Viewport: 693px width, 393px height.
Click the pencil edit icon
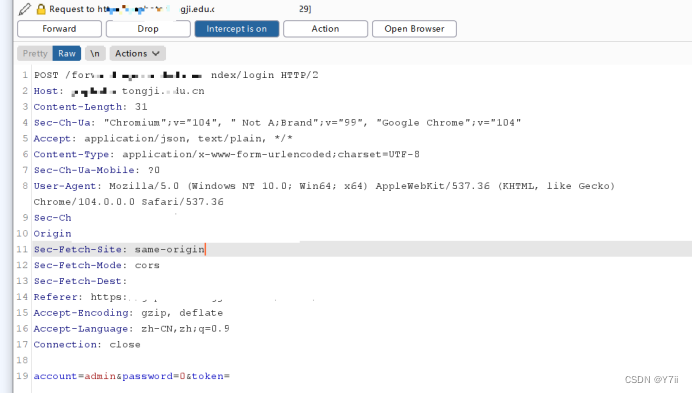click(25, 9)
